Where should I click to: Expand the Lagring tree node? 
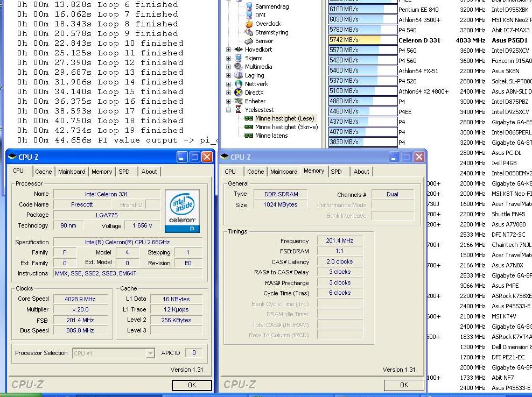(228, 75)
